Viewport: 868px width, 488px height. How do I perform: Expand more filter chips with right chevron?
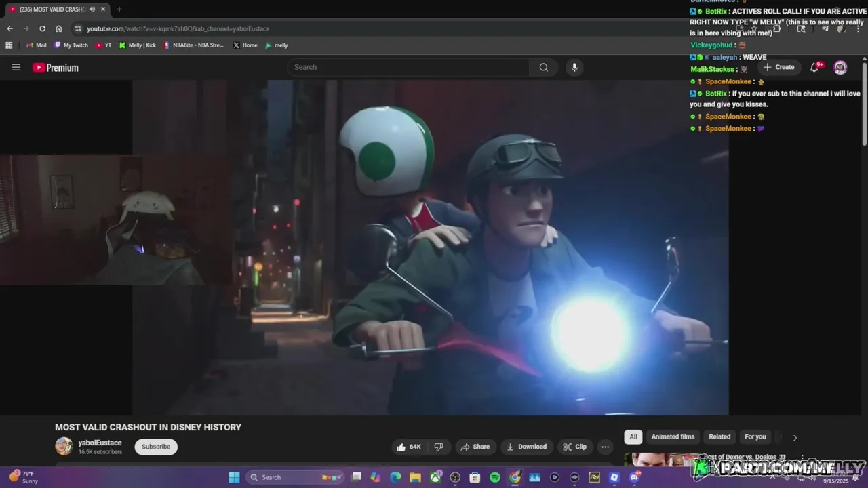click(795, 437)
